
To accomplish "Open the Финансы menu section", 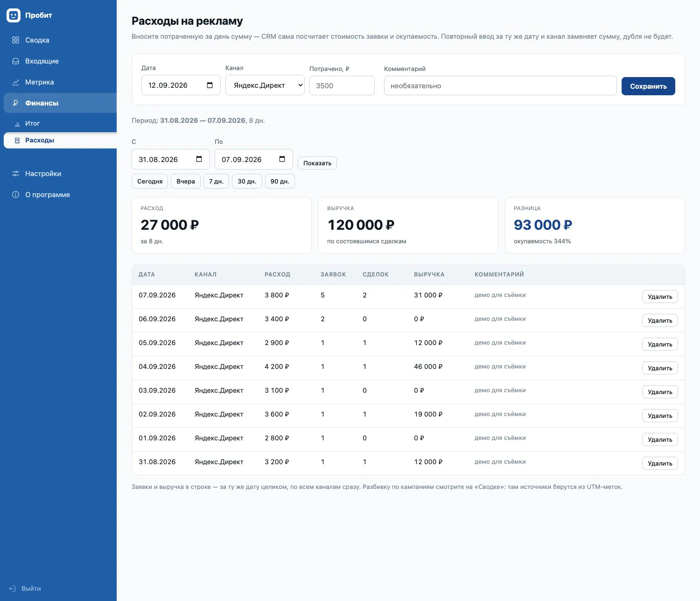I will [60, 103].
